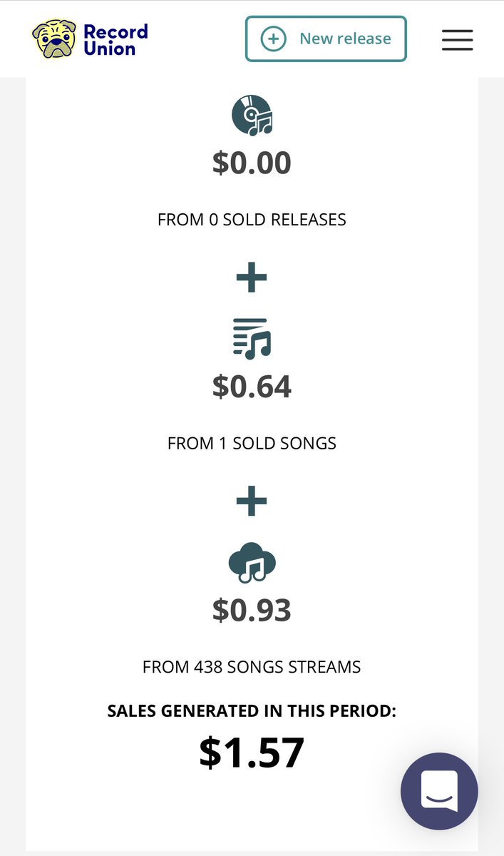Image resolution: width=504 pixels, height=856 pixels.
Task: Click the New release button
Action: (x=326, y=39)
